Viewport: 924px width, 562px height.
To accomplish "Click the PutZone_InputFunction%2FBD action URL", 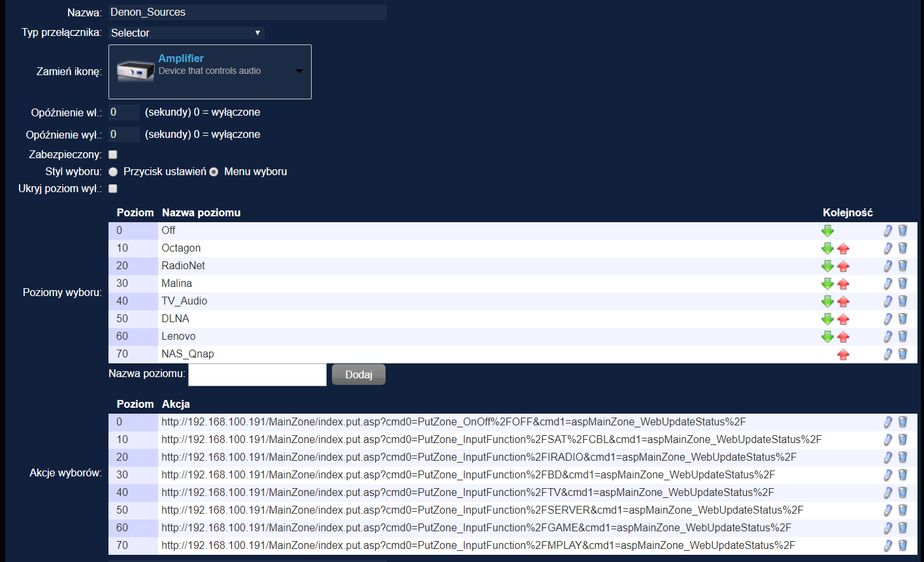I will (469, 475).
